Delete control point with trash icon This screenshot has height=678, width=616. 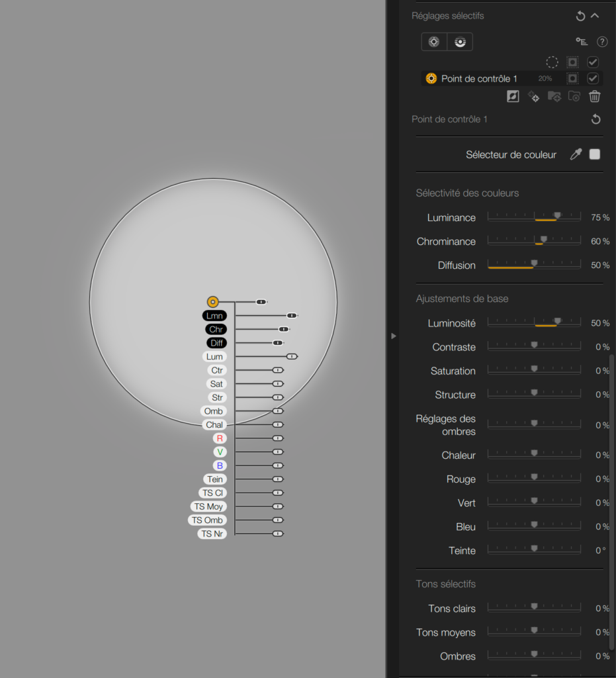click(595, 97)
